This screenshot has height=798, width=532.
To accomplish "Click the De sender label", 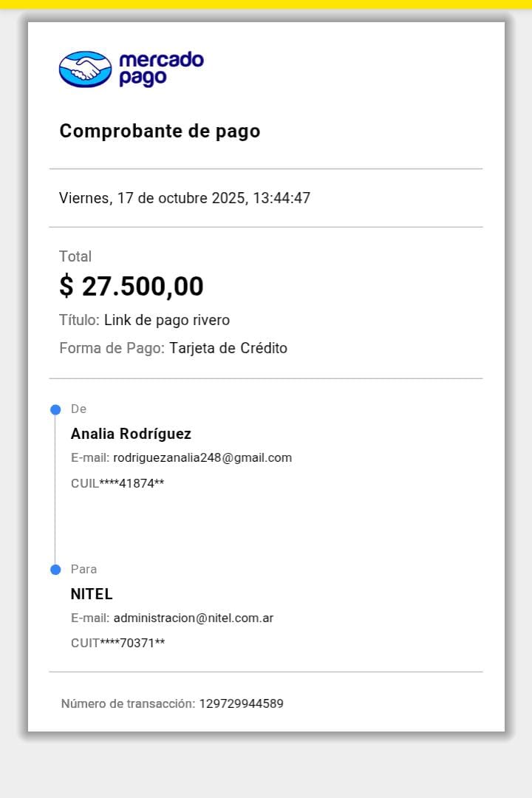I will (x=78, y=409).
